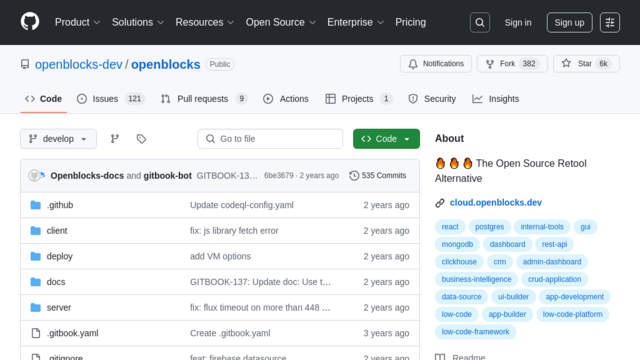Image resolution: width=640 pixels, height=360 pixels.
Task: Click the server folder icon
Action: [36, 307]
